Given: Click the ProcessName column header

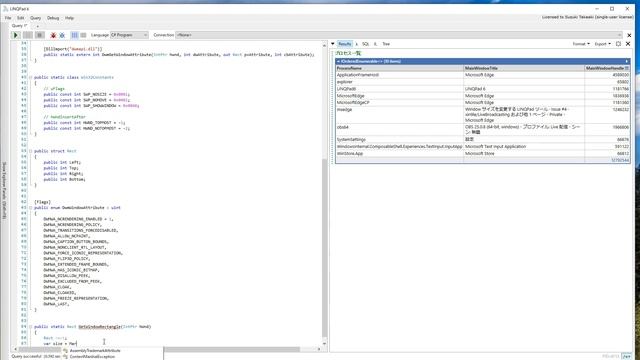Looking at the screenshot, I should (399, 68).
